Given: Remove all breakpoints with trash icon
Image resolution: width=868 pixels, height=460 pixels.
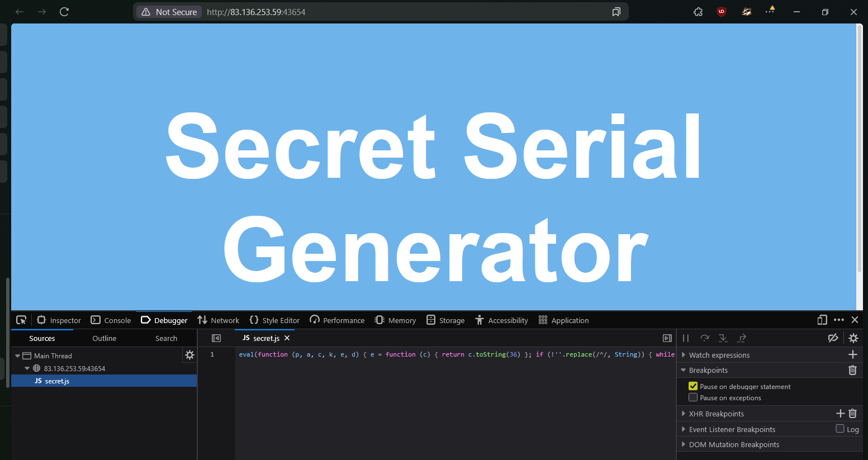Looking at the screenshot, I should tap(852, 370).
